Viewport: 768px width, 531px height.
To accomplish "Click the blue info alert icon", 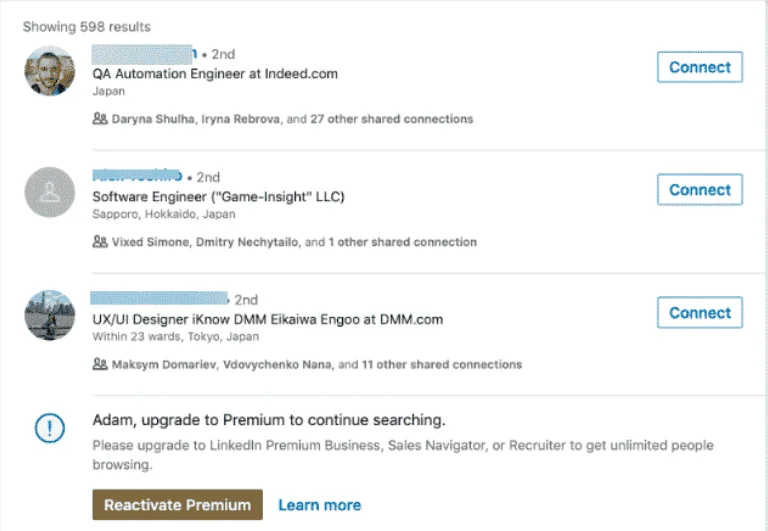I will coord(49,428).
